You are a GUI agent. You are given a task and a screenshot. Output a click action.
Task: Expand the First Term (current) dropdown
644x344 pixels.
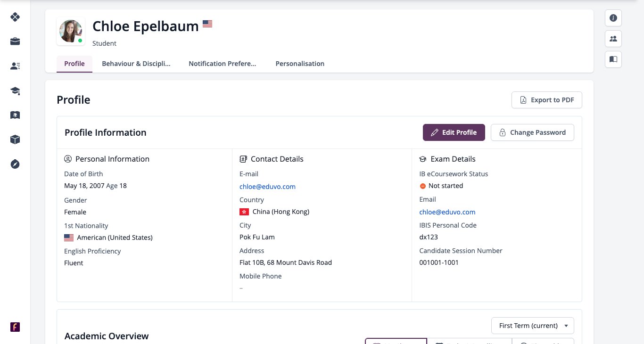tap(533, 326)
